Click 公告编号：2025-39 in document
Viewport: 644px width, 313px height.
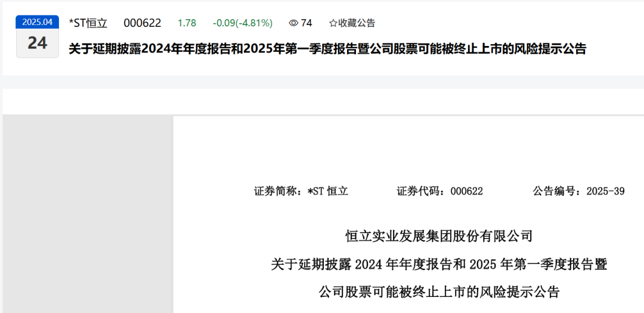578,191
